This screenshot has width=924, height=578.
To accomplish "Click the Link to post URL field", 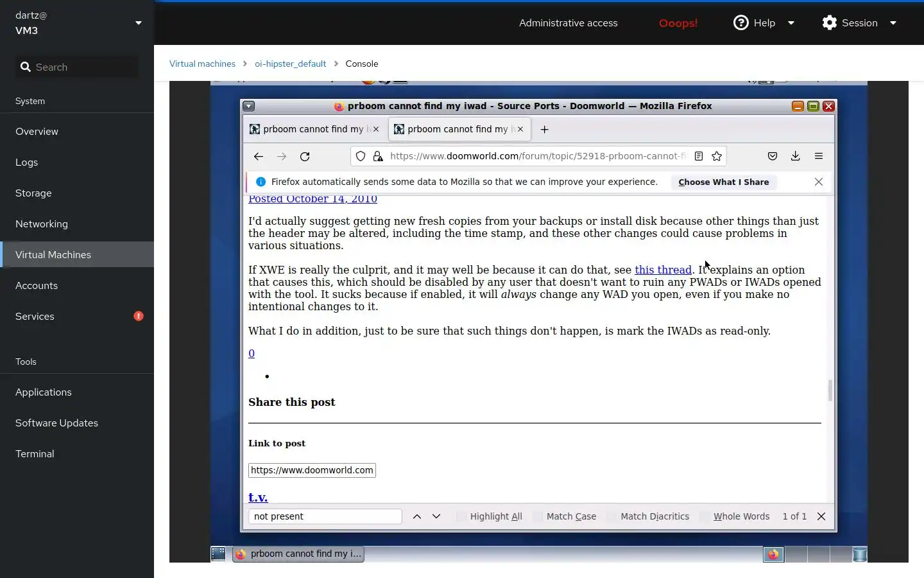I will (312, 470).
